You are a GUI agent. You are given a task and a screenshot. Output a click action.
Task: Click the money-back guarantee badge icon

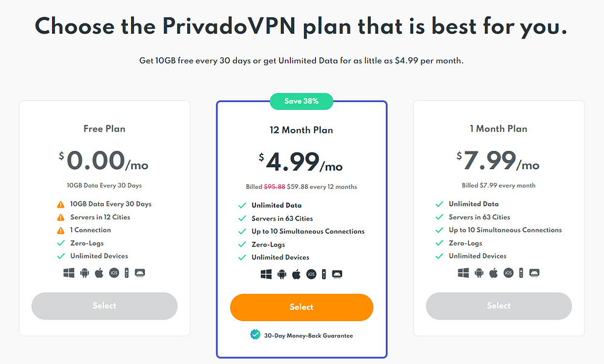point(255,335)
